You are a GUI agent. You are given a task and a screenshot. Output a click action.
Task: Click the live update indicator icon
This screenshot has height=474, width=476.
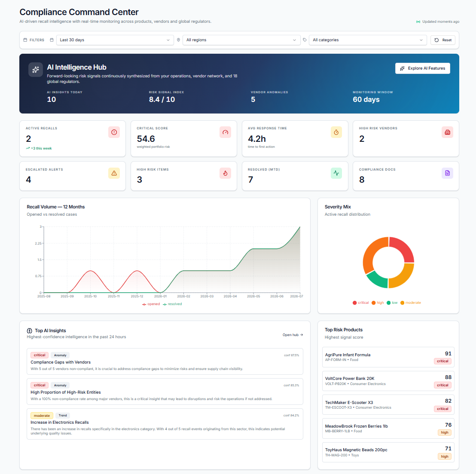tap(418, 21)
